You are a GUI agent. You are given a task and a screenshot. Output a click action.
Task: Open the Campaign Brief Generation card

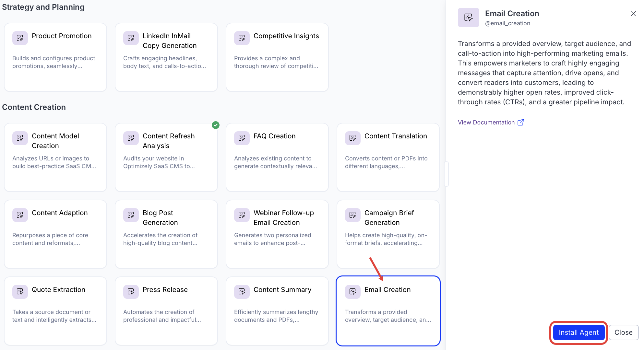click(388, 234)
